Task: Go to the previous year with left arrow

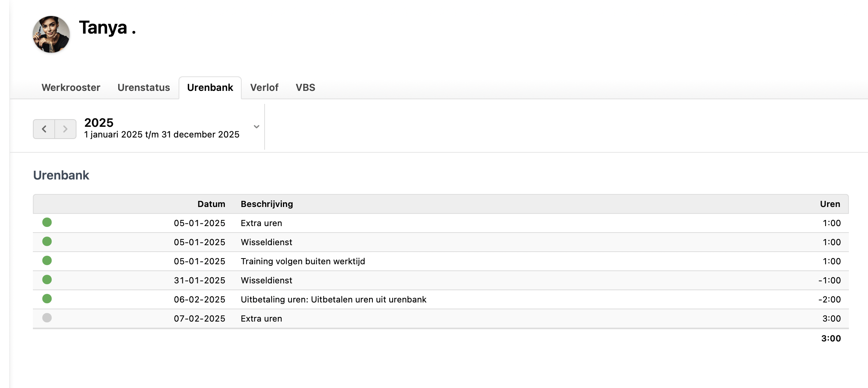Action: point(44,129)
